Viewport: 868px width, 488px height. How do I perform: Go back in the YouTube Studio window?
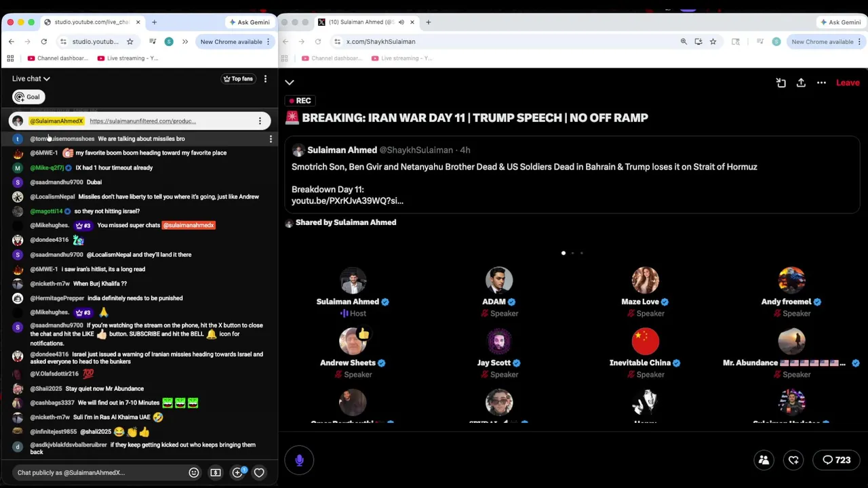pos(11,41)
